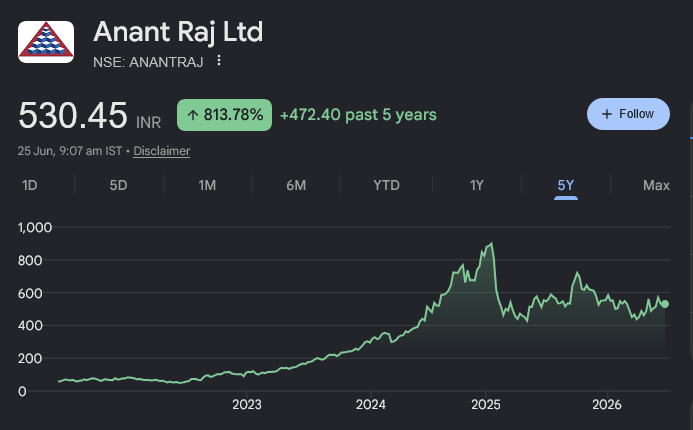
Task: Select the YTD range tab
Action: pos(387,185)
